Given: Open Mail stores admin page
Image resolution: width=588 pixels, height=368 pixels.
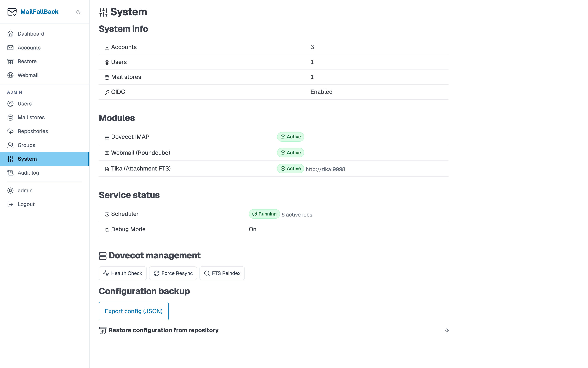Looking at the screenshot, I should point(45,117).
